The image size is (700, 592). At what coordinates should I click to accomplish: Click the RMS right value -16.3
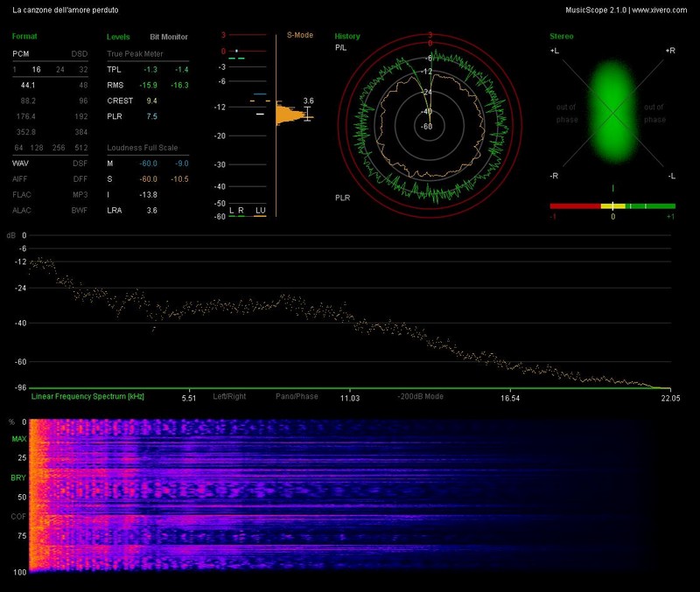pos(179,85)
